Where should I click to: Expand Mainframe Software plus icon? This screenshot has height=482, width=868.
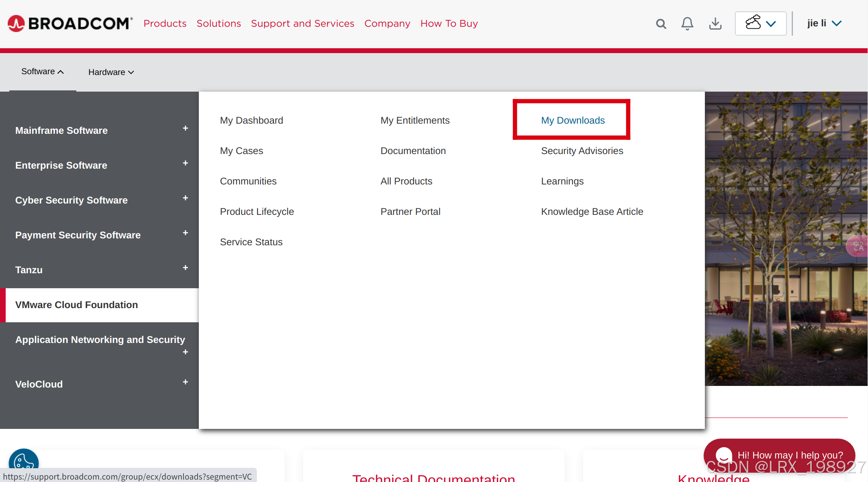click(x=185, y=129)
